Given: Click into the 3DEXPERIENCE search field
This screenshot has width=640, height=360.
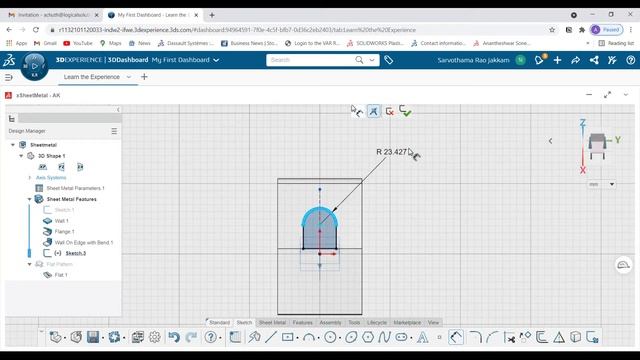Looking at the screenshot, I should (312, 60).
